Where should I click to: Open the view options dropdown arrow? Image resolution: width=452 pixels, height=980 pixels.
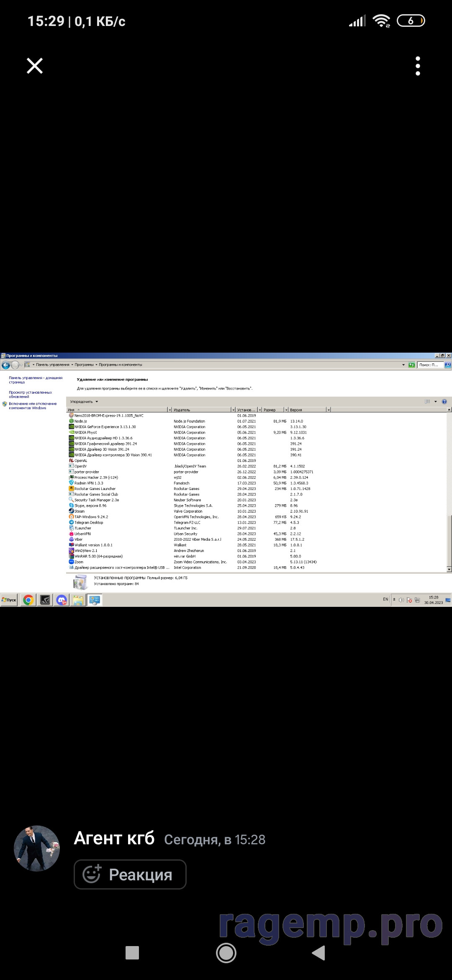pos(436,402)
